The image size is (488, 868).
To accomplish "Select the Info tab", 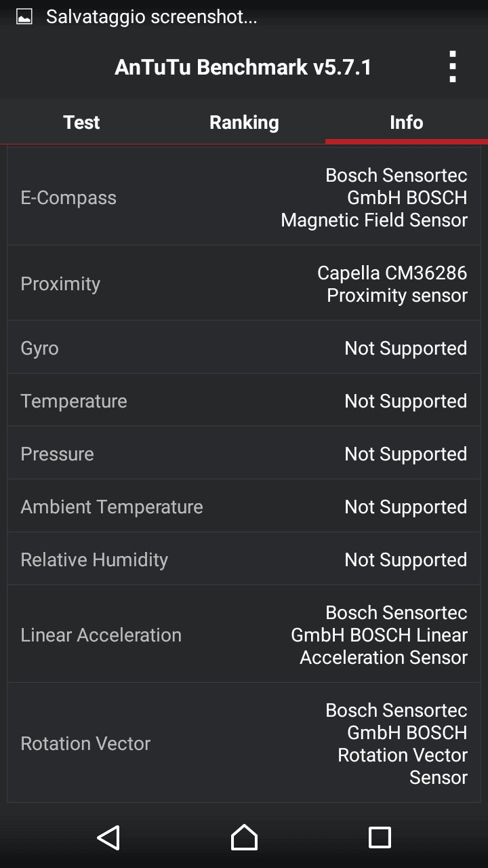I will pos(407,122).
